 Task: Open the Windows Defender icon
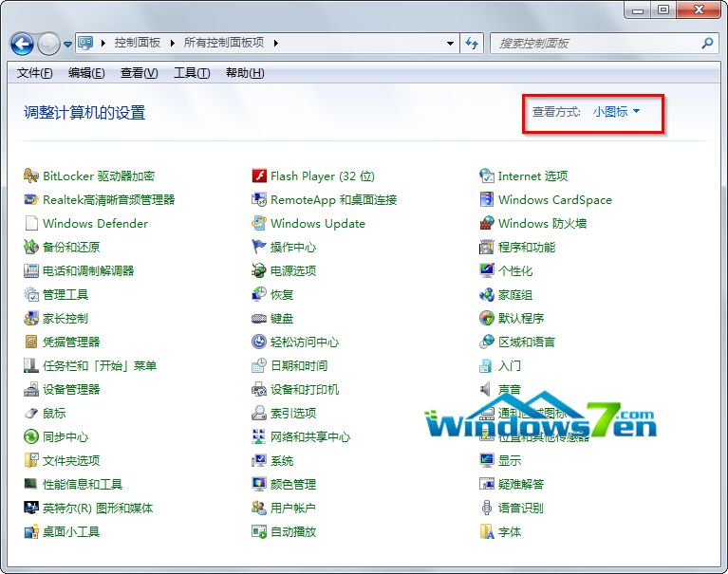31,223
